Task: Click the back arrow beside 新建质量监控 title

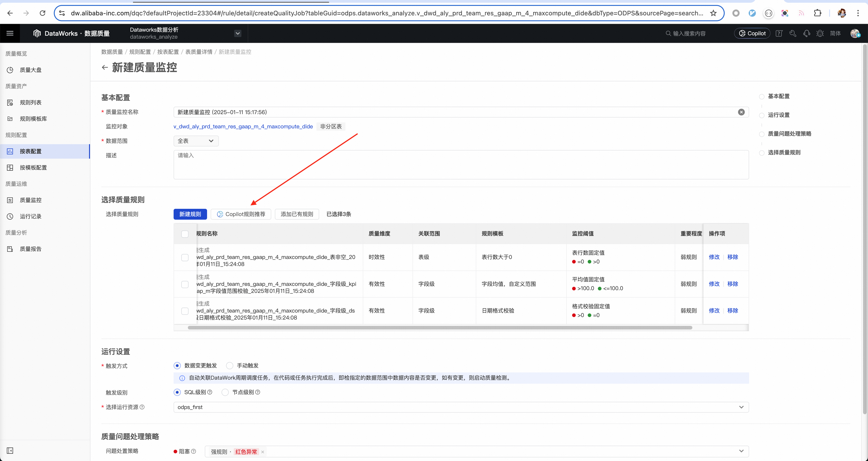Action: pyautogui.click(x=105, y=67)
